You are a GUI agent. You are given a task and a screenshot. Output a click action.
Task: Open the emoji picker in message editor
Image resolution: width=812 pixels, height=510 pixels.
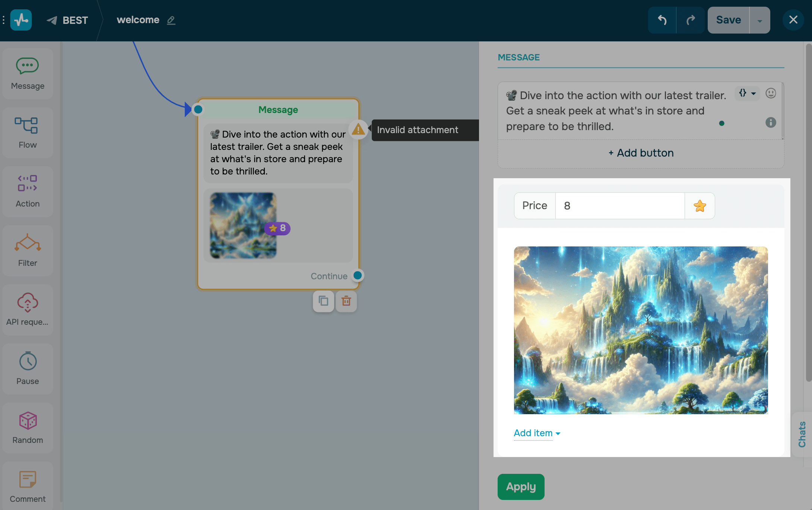point(771,93)
